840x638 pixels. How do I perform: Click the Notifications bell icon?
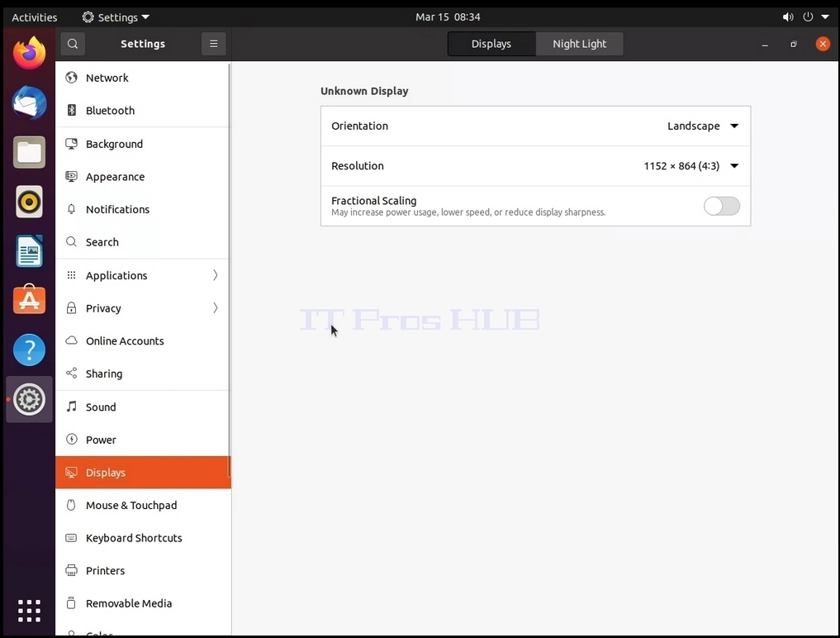point(71,209)
